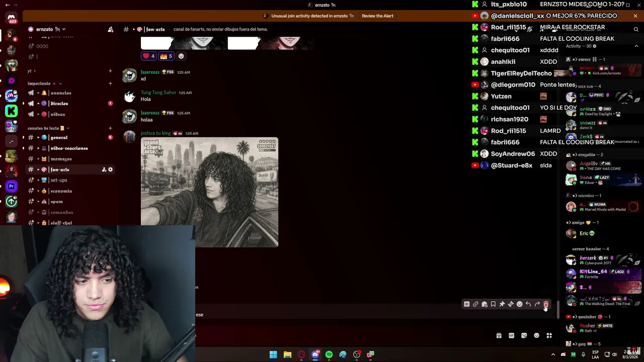Toggle the heart reaction with 4 votes
Screen dimensions: 644x362
pyautogui.click(x=149, y=56)
